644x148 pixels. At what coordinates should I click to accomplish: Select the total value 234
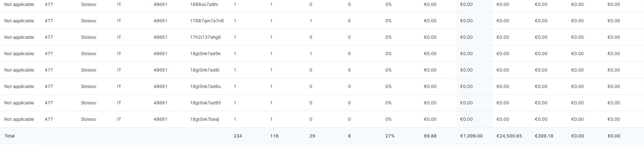(238, 136)
